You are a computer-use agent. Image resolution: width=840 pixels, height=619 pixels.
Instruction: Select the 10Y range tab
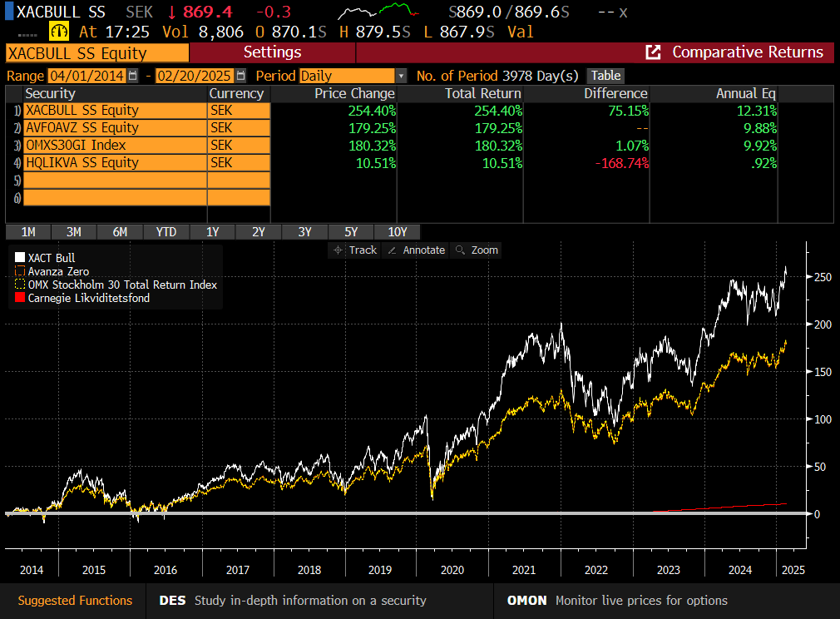coord(397,232)
